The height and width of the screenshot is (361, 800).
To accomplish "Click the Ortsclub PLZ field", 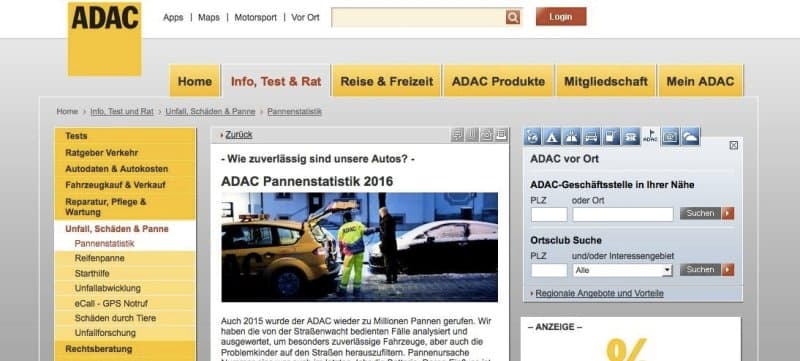I will click(549, 270).
